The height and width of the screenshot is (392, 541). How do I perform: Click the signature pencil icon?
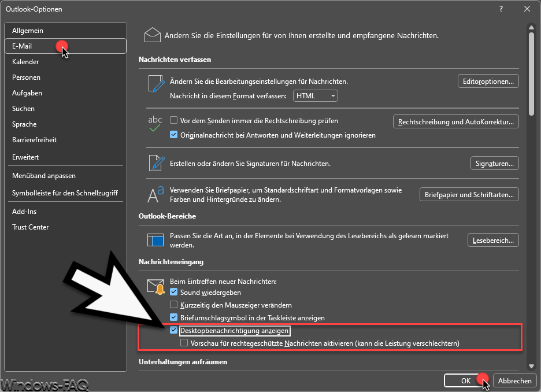157,163
